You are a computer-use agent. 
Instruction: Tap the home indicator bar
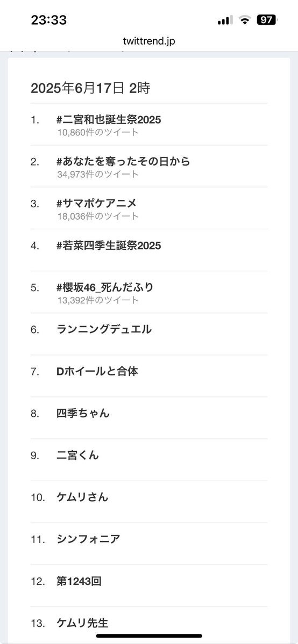tap(149, 636)
